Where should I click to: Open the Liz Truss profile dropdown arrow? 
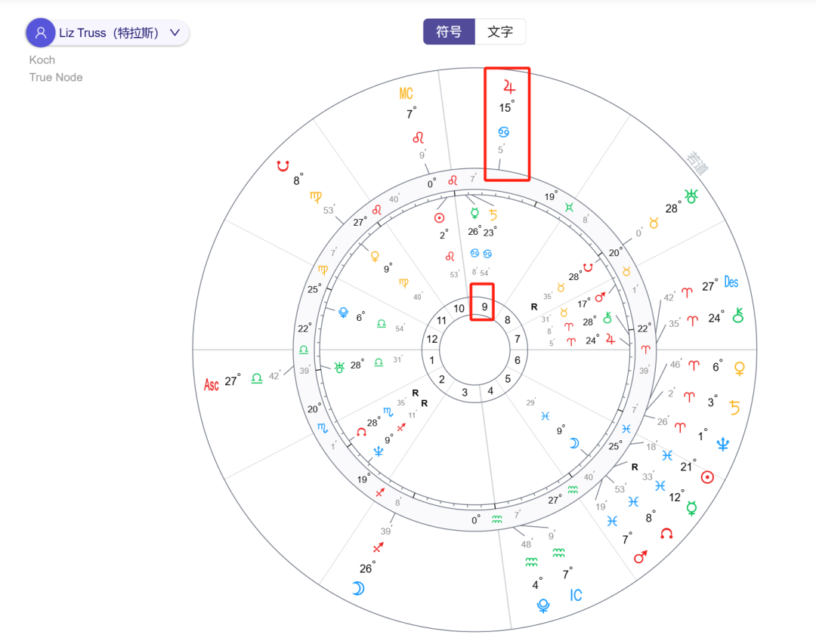(175, 33)
